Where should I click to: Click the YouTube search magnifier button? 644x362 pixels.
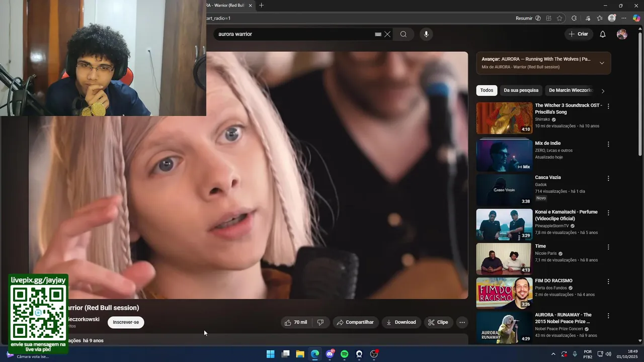pyautogui.click(x=404, y=34)
